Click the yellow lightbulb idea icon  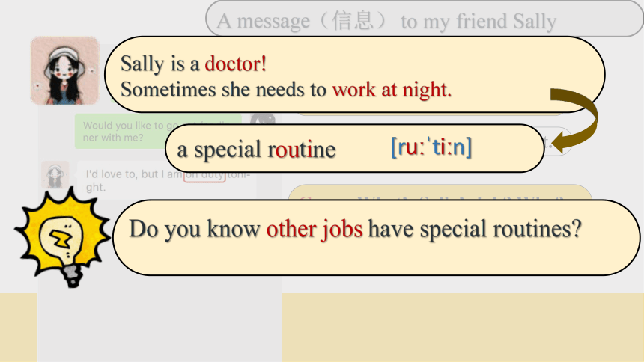(62, 238)
